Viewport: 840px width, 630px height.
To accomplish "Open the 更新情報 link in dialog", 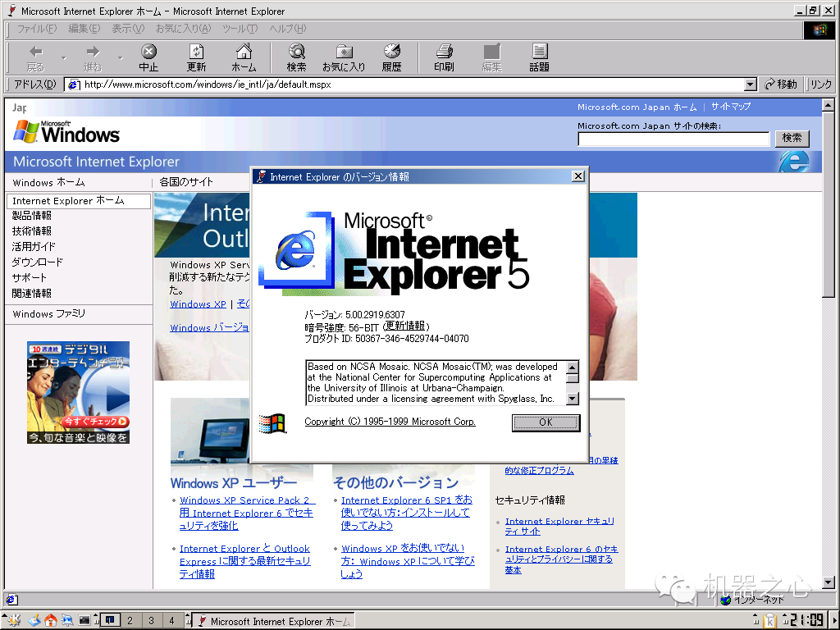I will point(405,326).
